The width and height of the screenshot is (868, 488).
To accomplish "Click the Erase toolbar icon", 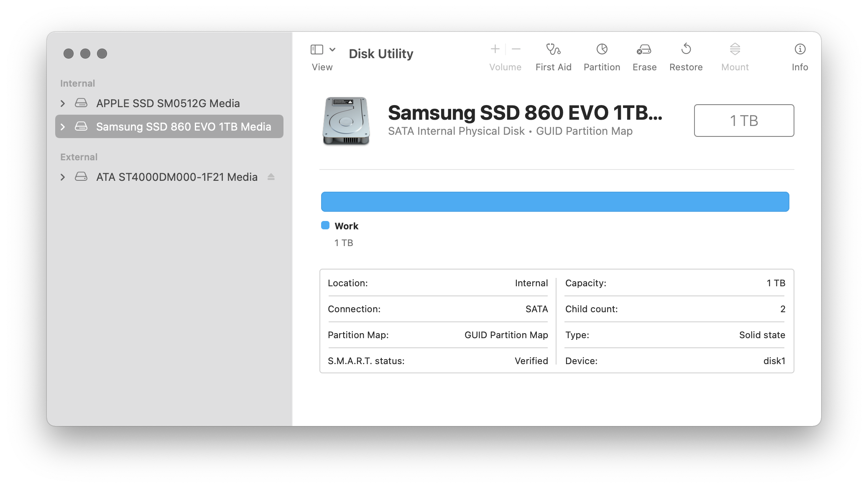I will click(x=644, y=50).
